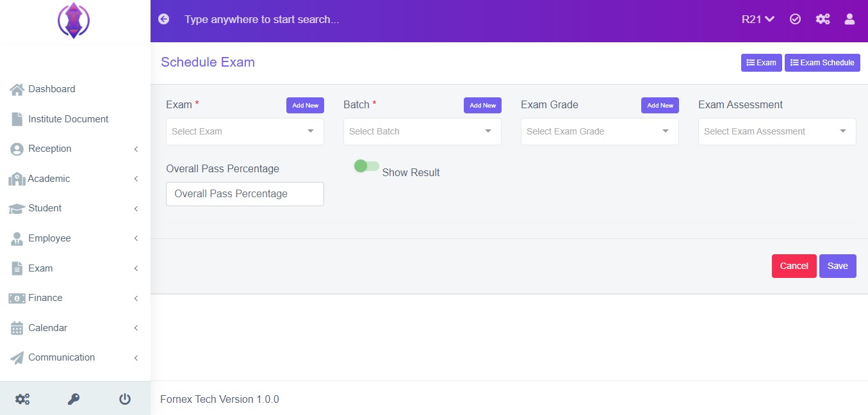The height and width of the screenshot is (415, 868).
Task: Click the Calendar icon in sidebar
Action: click(17, 328)
